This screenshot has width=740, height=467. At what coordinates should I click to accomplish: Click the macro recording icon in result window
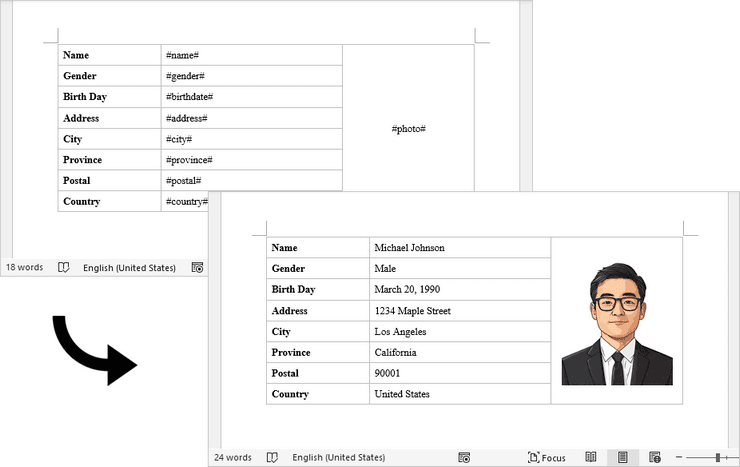click(464, 458)
